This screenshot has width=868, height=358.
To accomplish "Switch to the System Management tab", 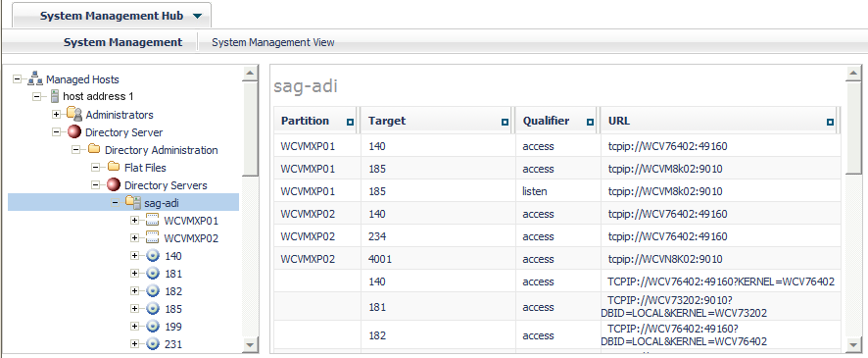I will (122, 42).
